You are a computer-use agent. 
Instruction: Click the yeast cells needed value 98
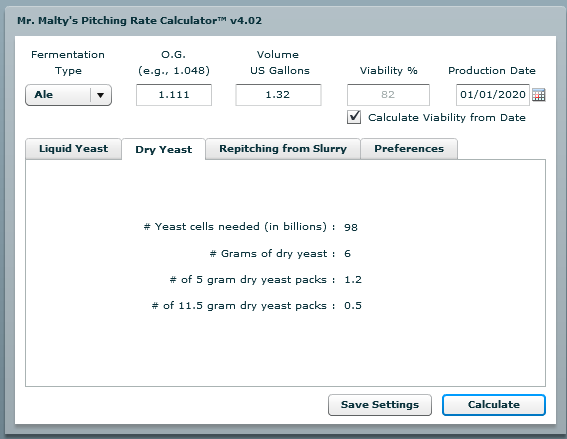click(351, 227)
